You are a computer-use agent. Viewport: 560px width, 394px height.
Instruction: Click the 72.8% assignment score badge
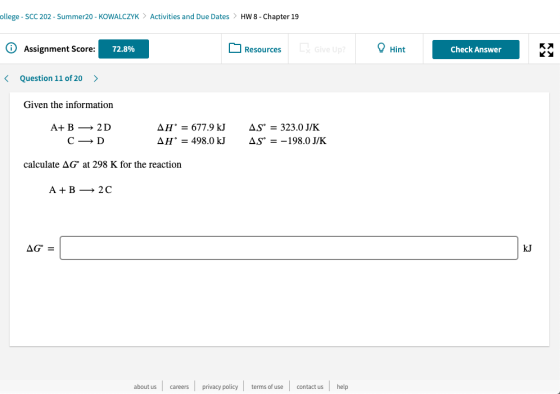pyautogui.click(x=124, y=49)
